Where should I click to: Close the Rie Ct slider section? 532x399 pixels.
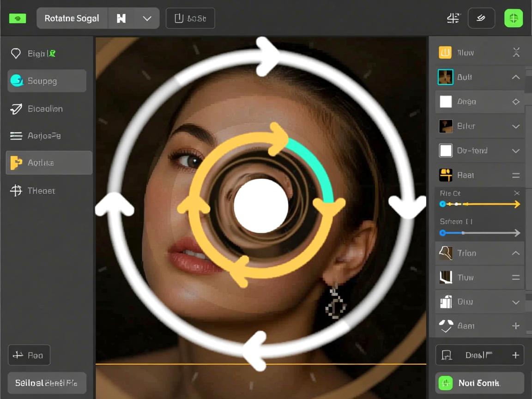pos(517,193)
